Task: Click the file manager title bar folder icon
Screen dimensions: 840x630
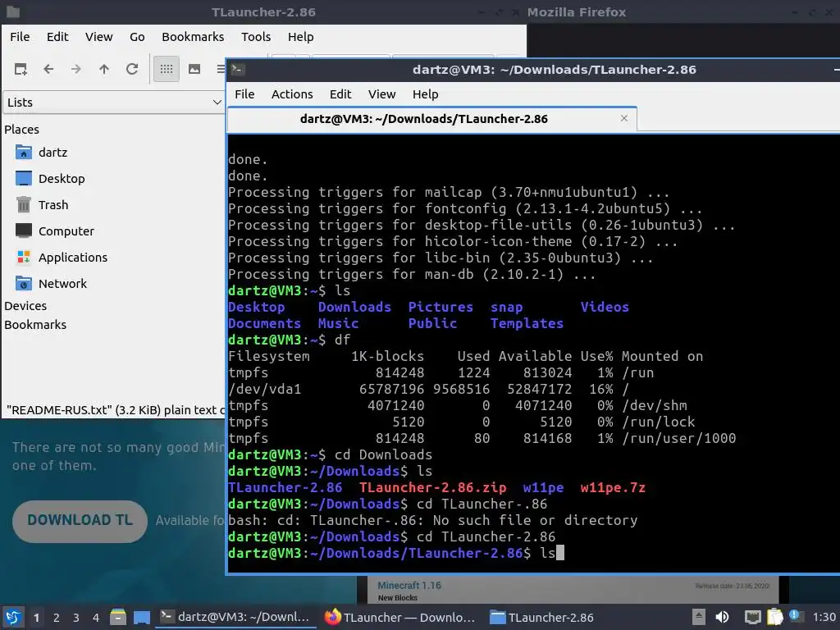Action: tap(13, 11)
